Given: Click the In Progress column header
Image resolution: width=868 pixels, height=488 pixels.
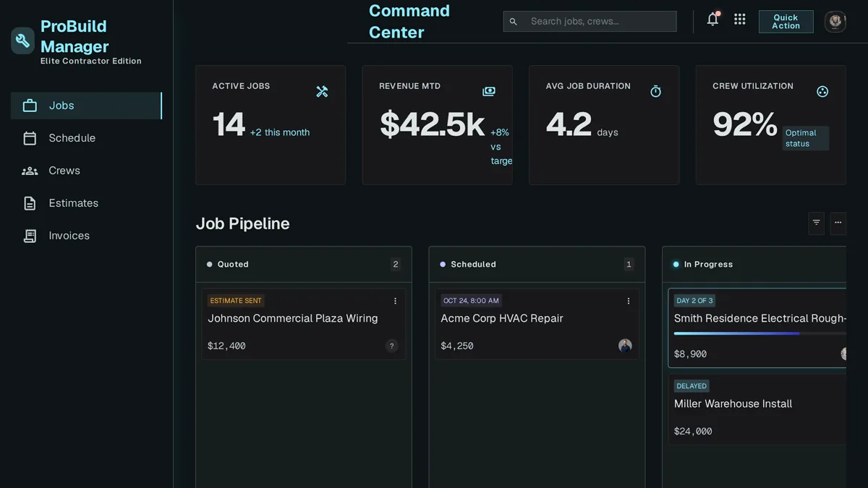Looking at the screenshot, I should pyautogui.click(x=754, y=265).
